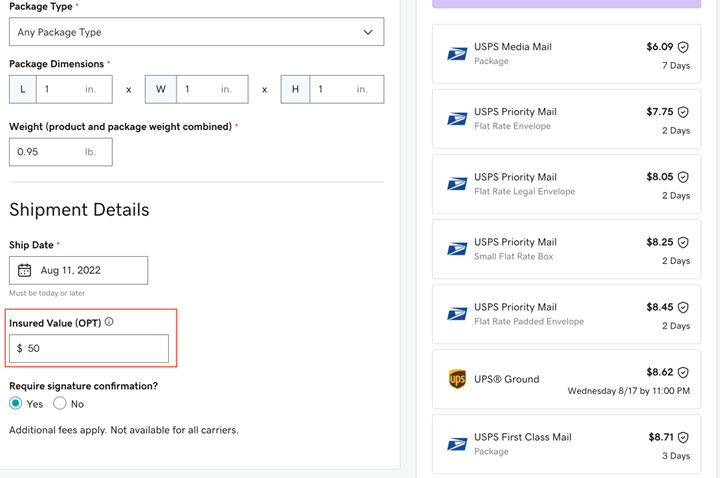Click the USPS logo on Media Mail option
The width and height of the screenshot is (720, 478).
457,54
